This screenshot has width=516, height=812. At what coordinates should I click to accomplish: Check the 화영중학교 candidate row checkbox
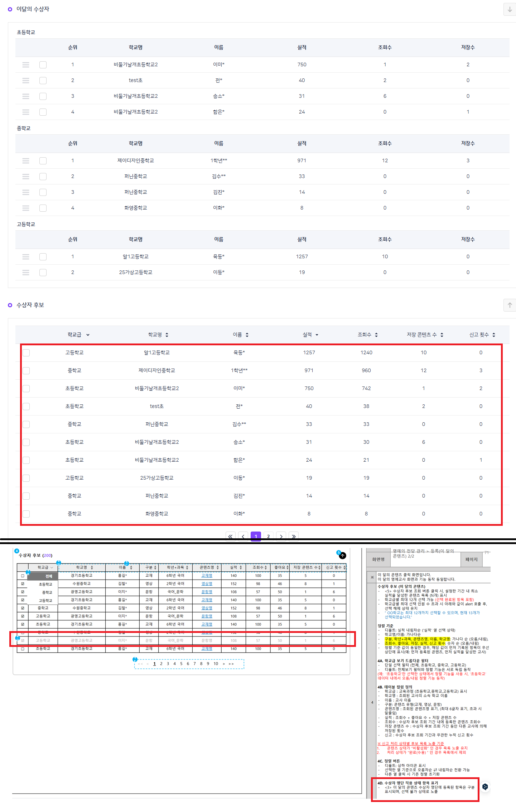26,514
